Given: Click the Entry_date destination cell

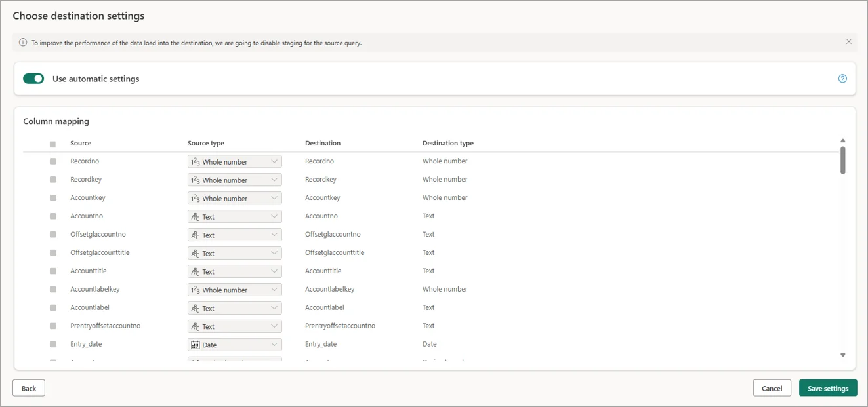Looking at the screenshot, I should point(321,344).
